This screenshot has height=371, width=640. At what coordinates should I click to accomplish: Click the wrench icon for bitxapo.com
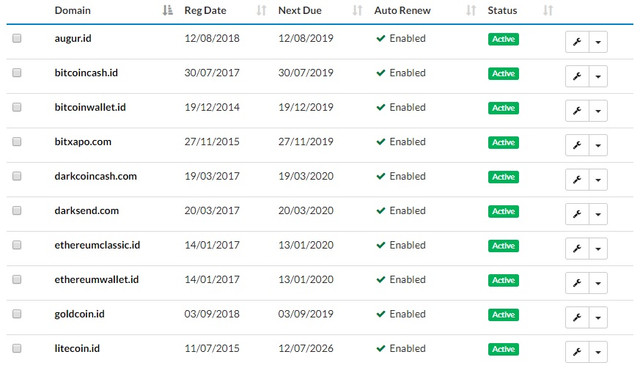click(x=577, y=145)
